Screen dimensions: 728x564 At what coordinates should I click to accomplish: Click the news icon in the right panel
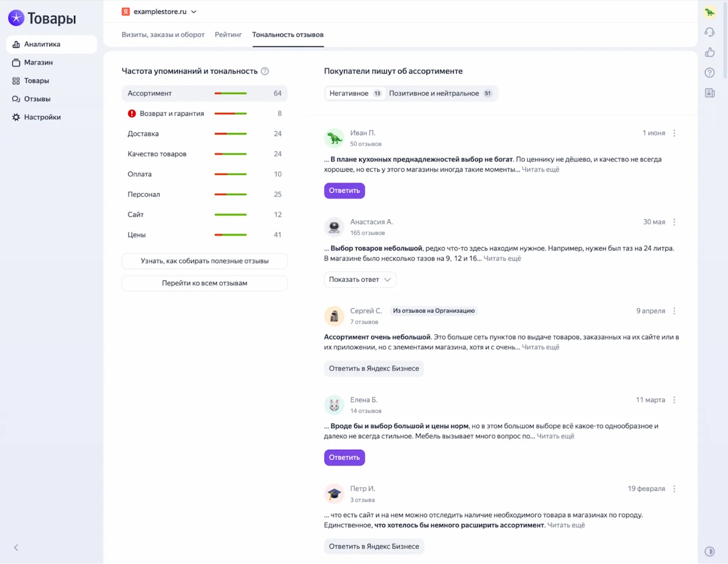point(709,92)
